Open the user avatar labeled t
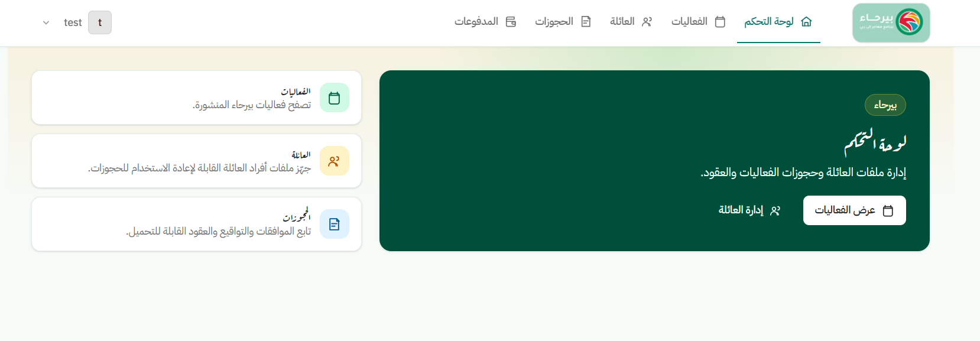980x341 pixels. click(100, 22)
